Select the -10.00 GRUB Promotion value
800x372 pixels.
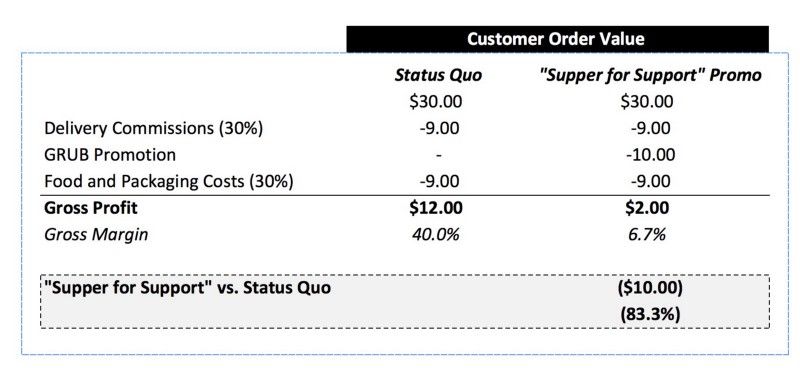click(651, 155)
